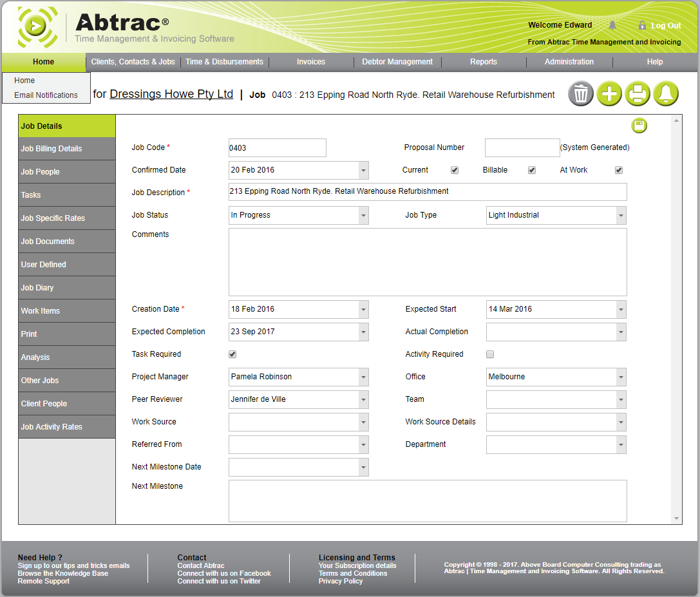Image resolution: width=700 pixels, height=597 pixels.
Task: Click the padlock icon beside Log Out
Action: coord(641,25)
